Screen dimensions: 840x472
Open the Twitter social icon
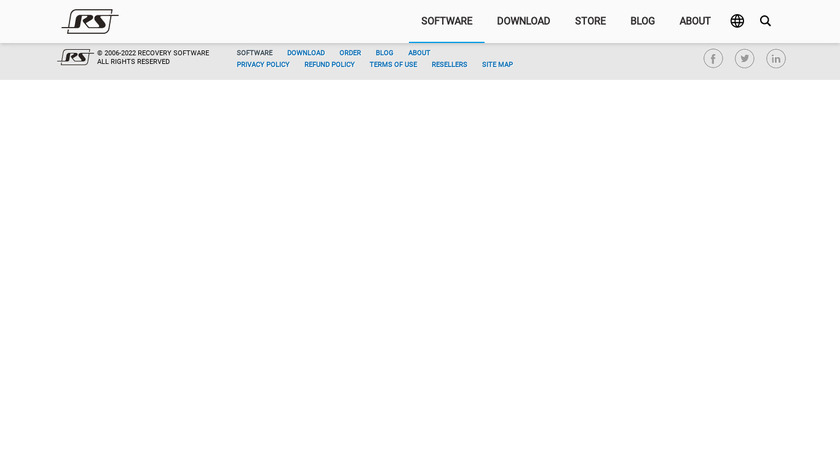point(744,58)
